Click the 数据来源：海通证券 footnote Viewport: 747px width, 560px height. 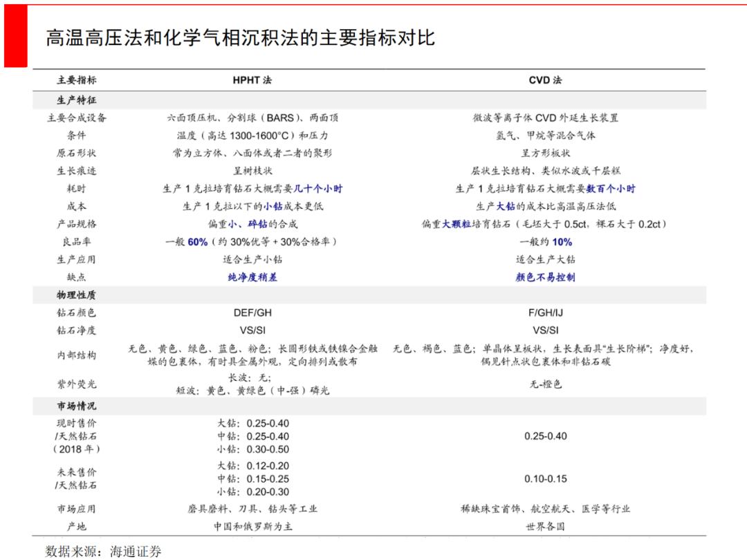103,551
